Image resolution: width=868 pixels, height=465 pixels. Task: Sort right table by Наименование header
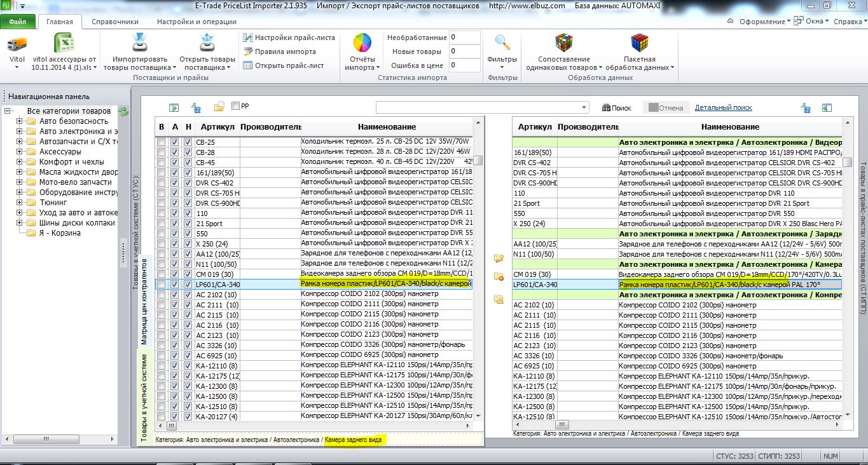pyautogui.click(x=730, y=127)
